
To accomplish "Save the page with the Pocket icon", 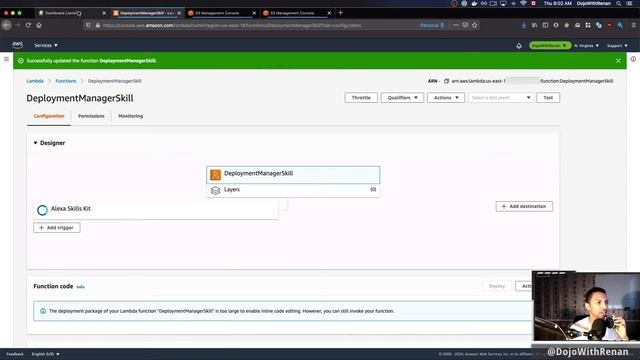I will pyautogui.click(x=465, y=25).
